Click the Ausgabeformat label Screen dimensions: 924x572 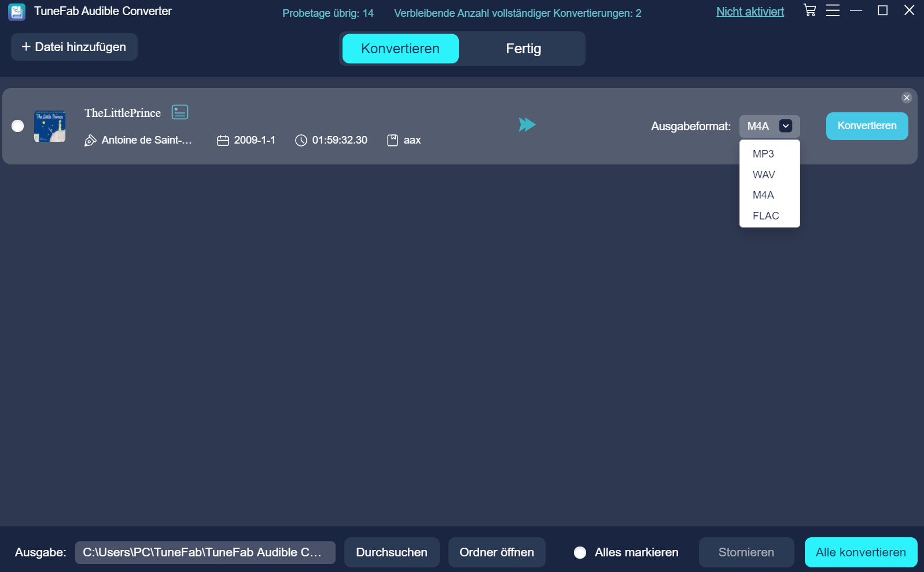[x=691, y=126]
